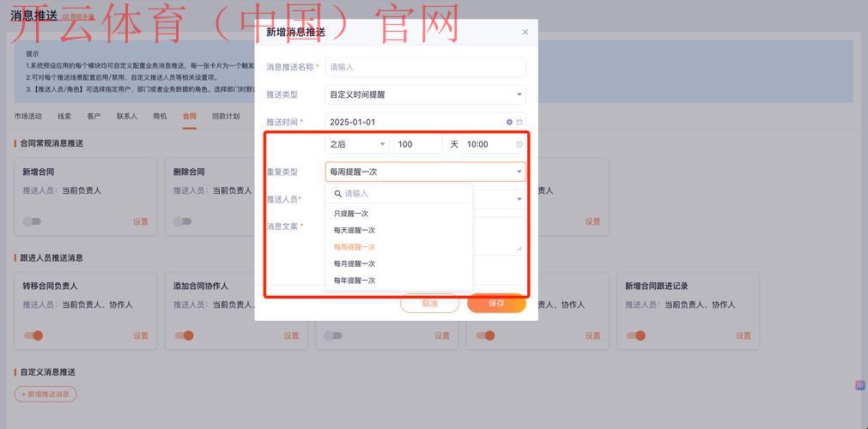Click the search icon in the dropdown filter box
This screenshot has height=429, width=868.
pos(337,194)
